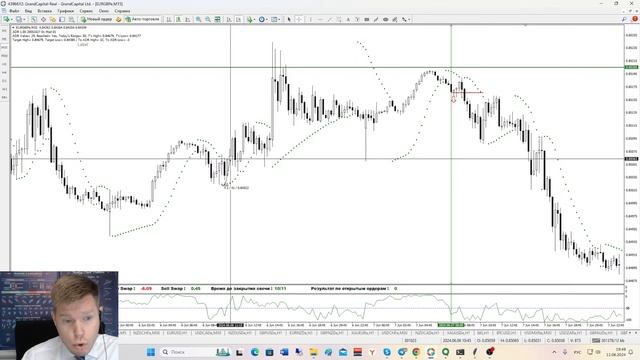Screen dimensions: 640x360
Task: Show hidden system tray icons chevron
Action: [554, 352]
